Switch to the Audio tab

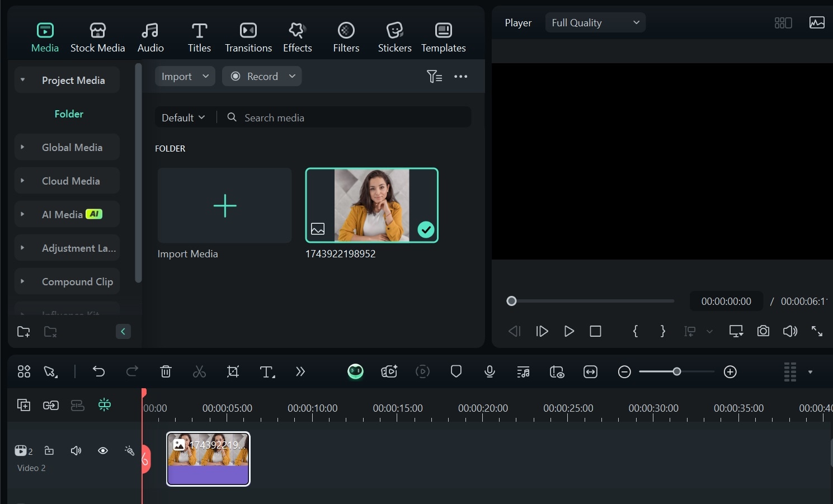pyautogui.click(x=150, y=38)
